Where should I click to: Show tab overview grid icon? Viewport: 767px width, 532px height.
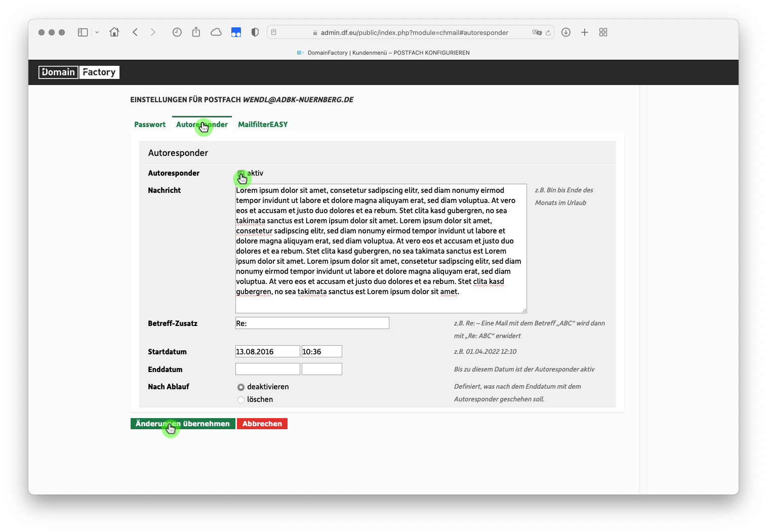point(603,32)
